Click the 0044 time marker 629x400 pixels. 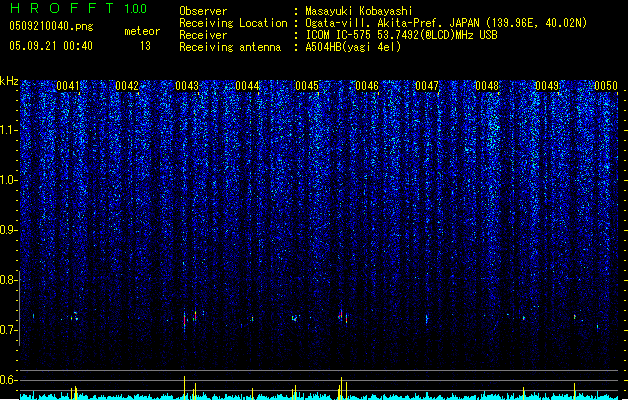(247, 86)
